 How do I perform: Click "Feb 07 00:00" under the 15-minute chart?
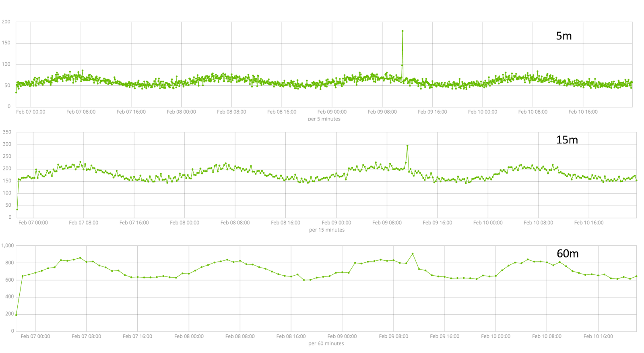coord(33,222)
